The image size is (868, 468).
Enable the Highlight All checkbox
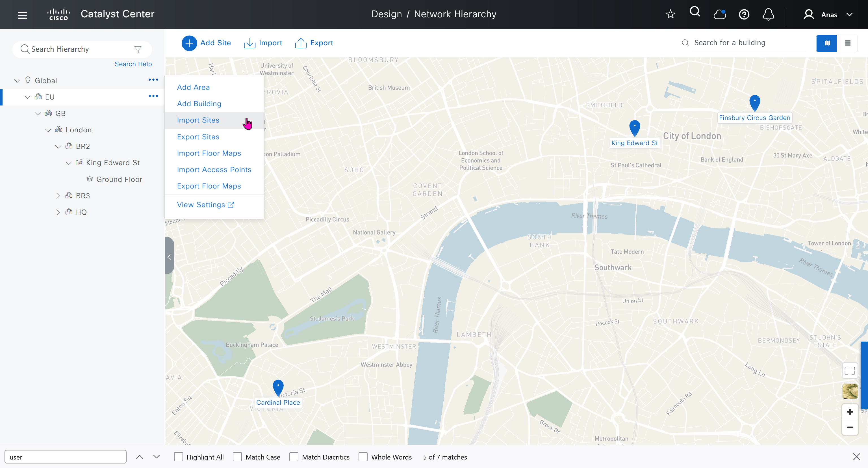pyautogui.click(x=178, y=457)
